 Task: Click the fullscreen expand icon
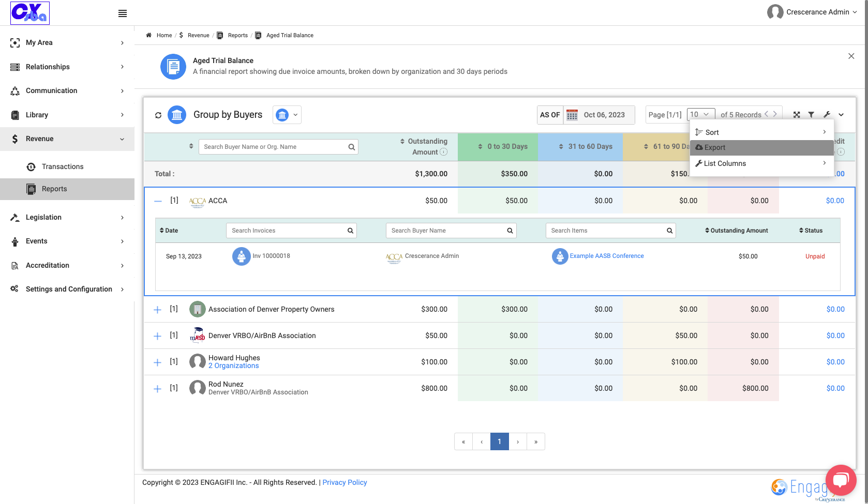797,115
